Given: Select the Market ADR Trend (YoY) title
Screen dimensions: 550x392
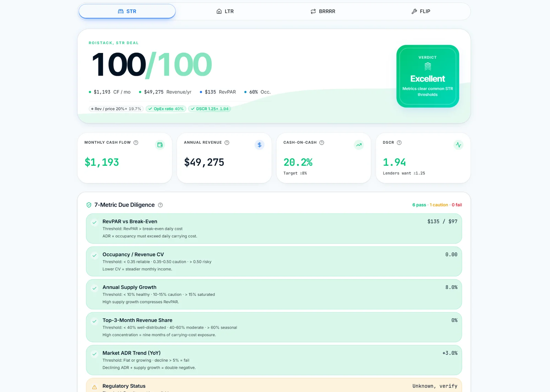Looking at the screenshot, I should click(x=132, y=353).
